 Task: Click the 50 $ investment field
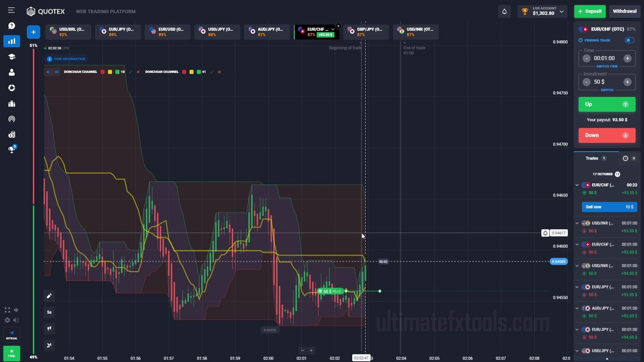607,82
